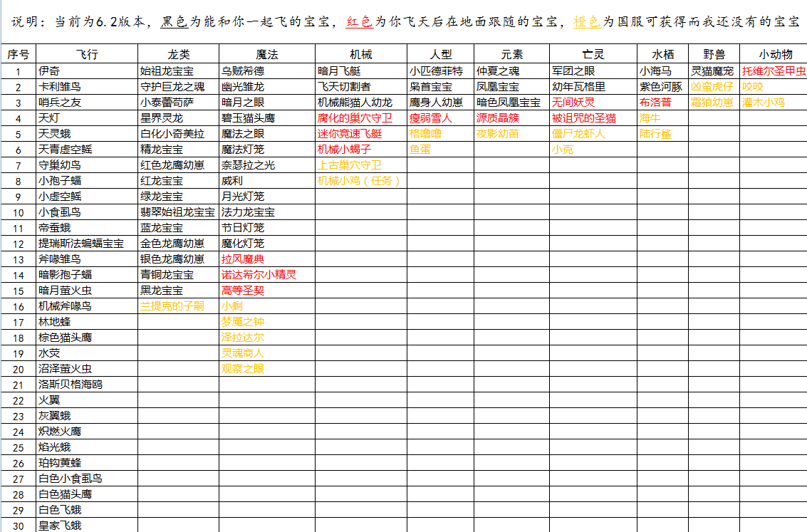Select the 卡利雏鸟 cell
Image resolution: width=807 pixels, height=532 pixels.
87,86
